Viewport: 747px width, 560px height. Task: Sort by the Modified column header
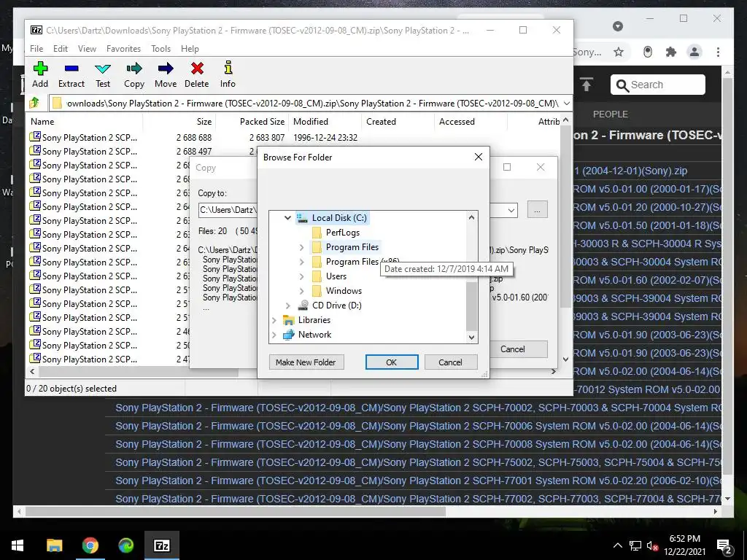click(x=325, y=122)
